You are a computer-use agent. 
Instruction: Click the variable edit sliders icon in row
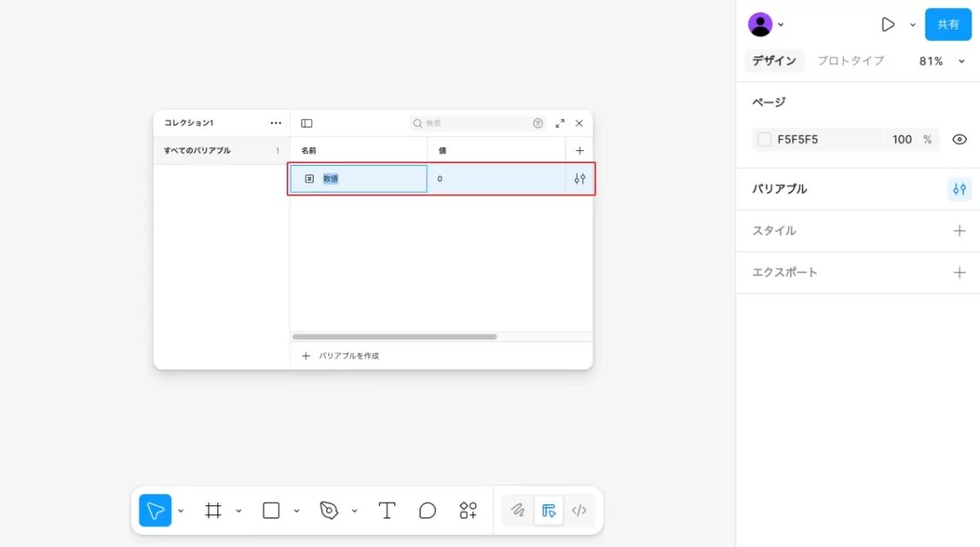(579, 179)
